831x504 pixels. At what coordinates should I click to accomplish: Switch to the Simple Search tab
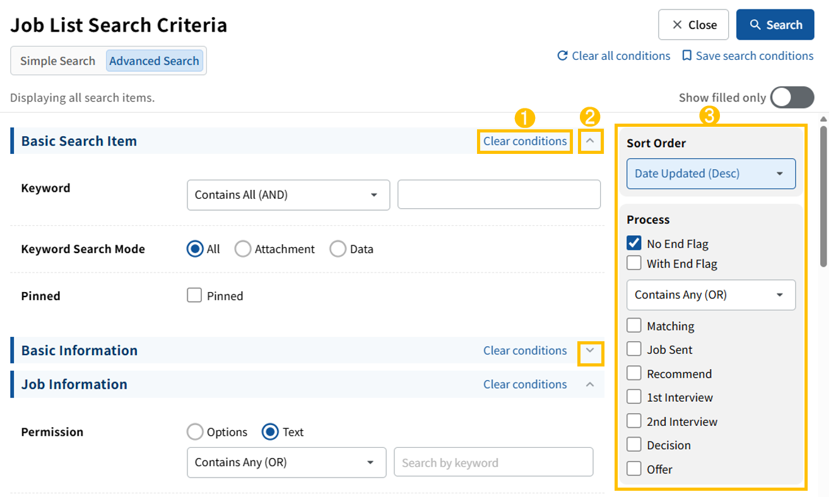tap(57, 61)
